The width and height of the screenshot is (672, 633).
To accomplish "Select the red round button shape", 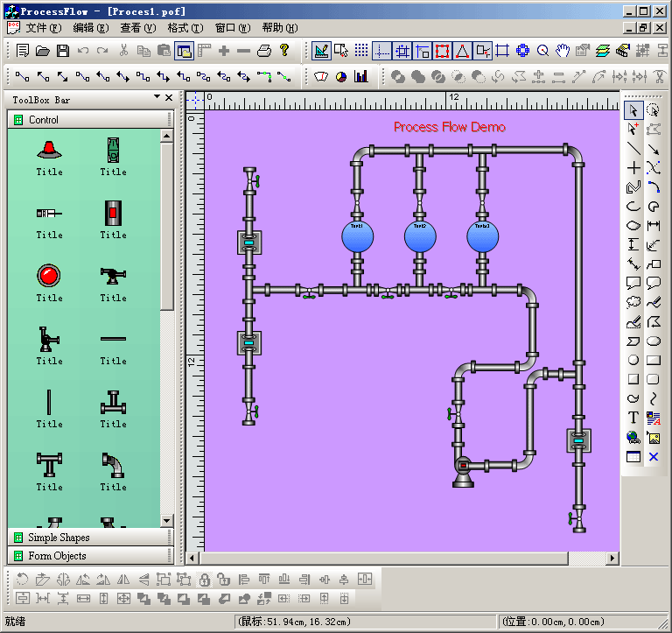I will 49,277.
